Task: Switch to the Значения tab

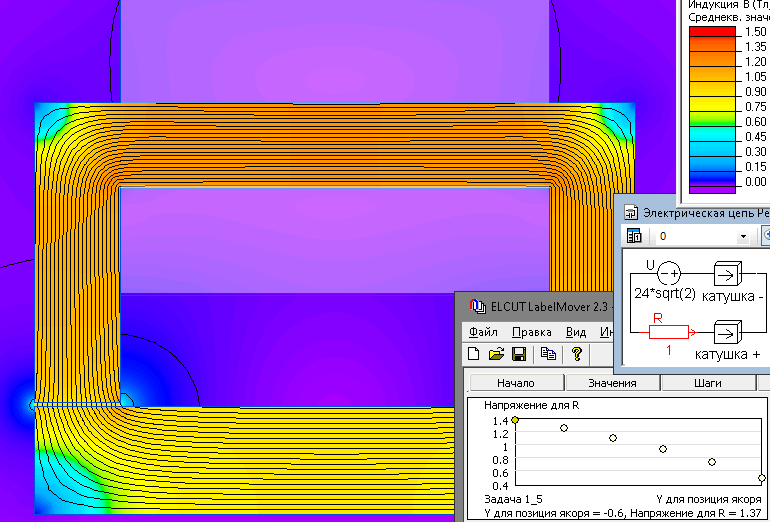Action: pyautogui.click(x=613, y=383)
